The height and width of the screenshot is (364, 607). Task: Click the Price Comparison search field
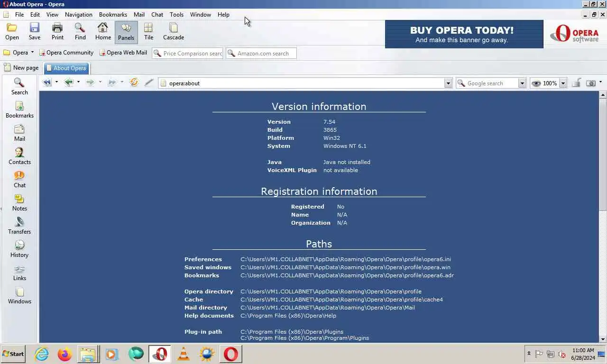[x=188, y=54]
